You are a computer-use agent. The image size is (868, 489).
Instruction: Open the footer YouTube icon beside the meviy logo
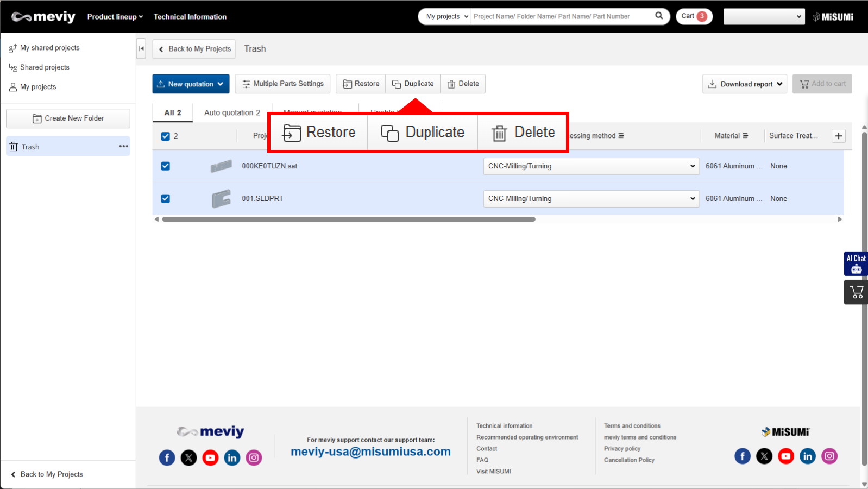(x=210, y=457)
